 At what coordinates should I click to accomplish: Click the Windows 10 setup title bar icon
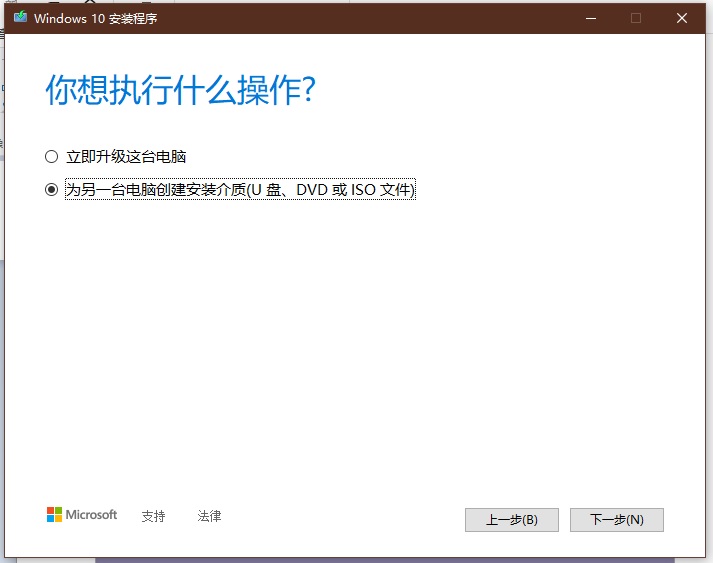coord(20,18)
